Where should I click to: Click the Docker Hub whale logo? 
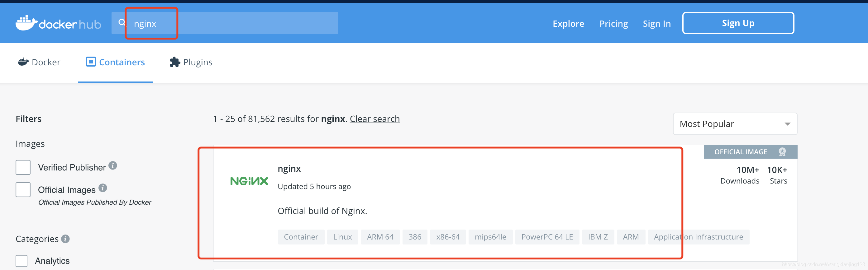tap(58, 23)
